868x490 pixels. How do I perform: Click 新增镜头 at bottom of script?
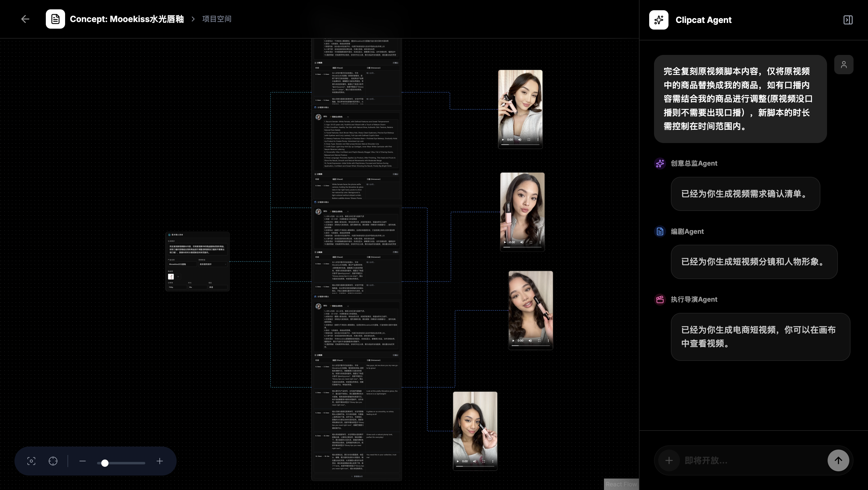[x=357, y=476]
